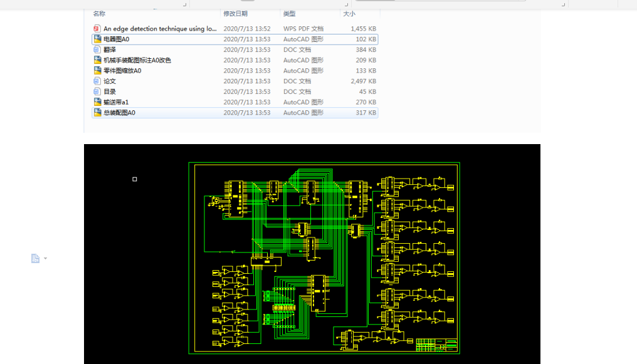Click the 大小 column header
The image size is (637, 364).
[349, 13]
